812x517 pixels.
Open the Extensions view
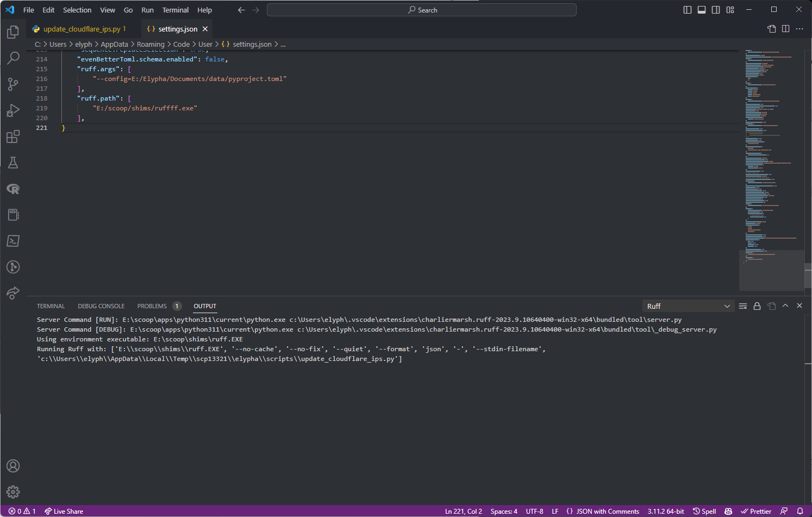pyautogui.click(x=13, y=136)
